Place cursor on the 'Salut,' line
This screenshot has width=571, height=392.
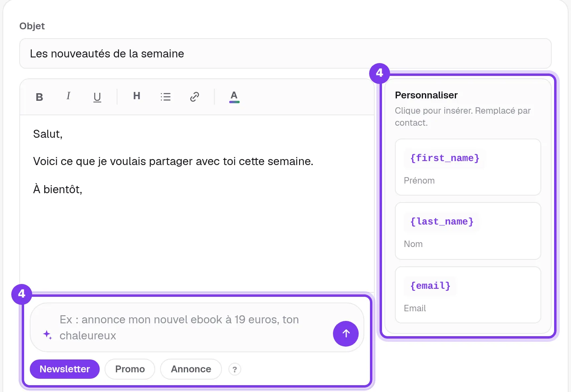coord(48,134)
